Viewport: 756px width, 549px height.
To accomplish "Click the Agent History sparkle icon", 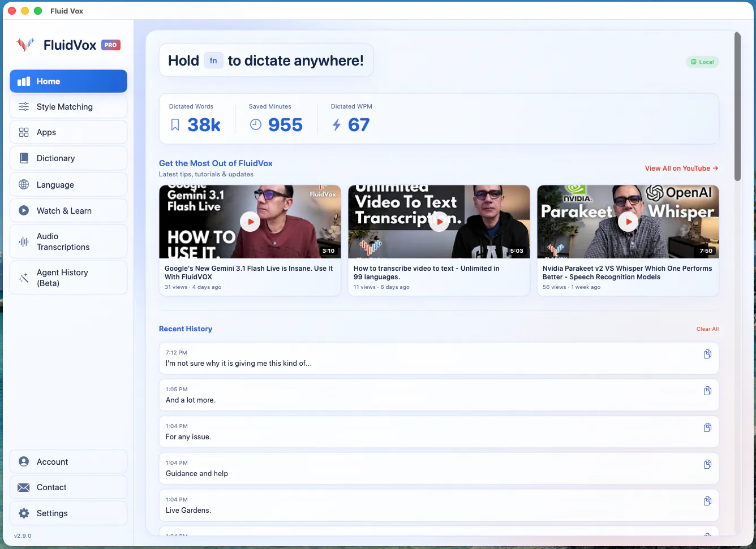I will pos(24,278).
